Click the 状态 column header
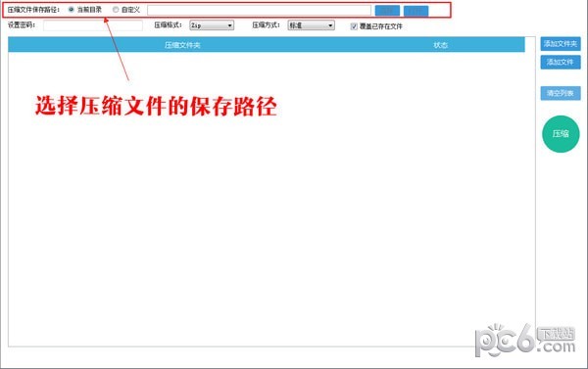 point(441,45)
